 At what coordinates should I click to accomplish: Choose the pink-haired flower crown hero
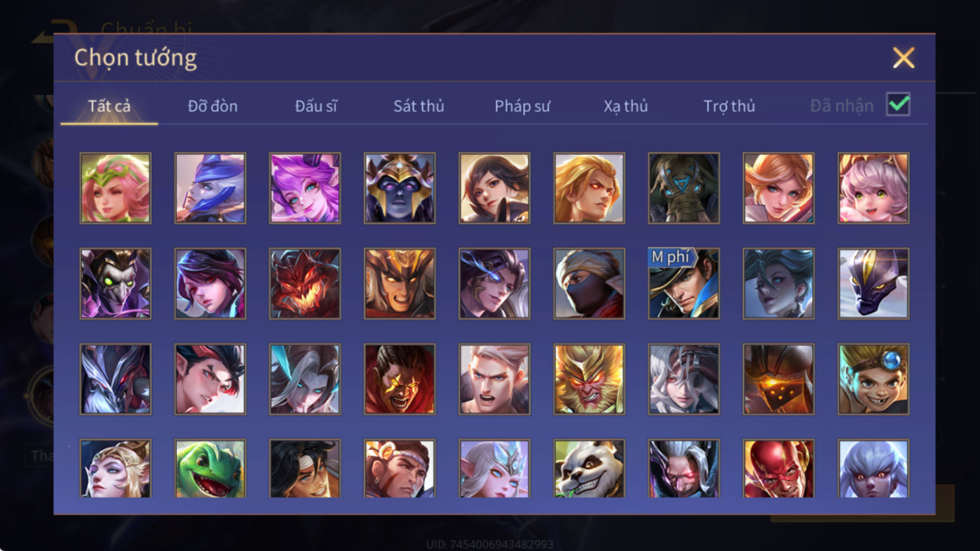click(x=116, y=188)
